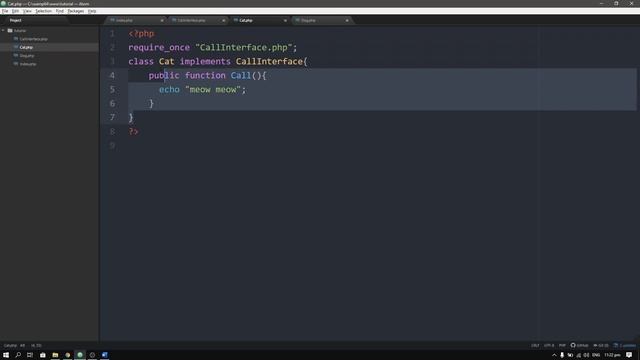The height and width of the screenshot is (360, 640).
Task: Click line number 7 in the gutter
Action: point(112,118)
